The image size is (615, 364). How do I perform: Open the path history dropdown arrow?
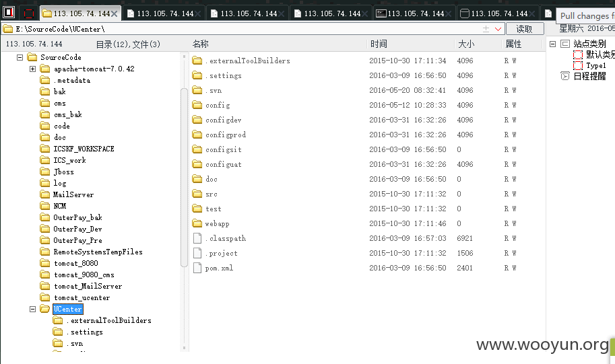pyautogui.click(x=498, y=29)
